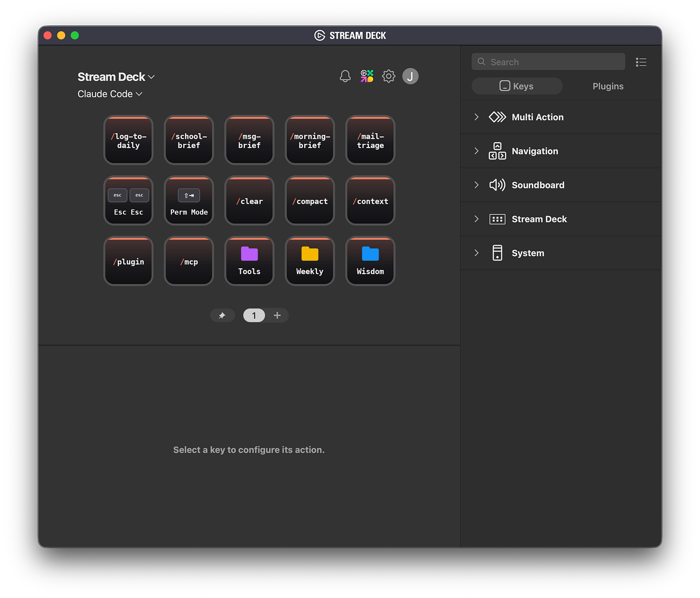Select the /school-brief key

[x=189, y=140]
